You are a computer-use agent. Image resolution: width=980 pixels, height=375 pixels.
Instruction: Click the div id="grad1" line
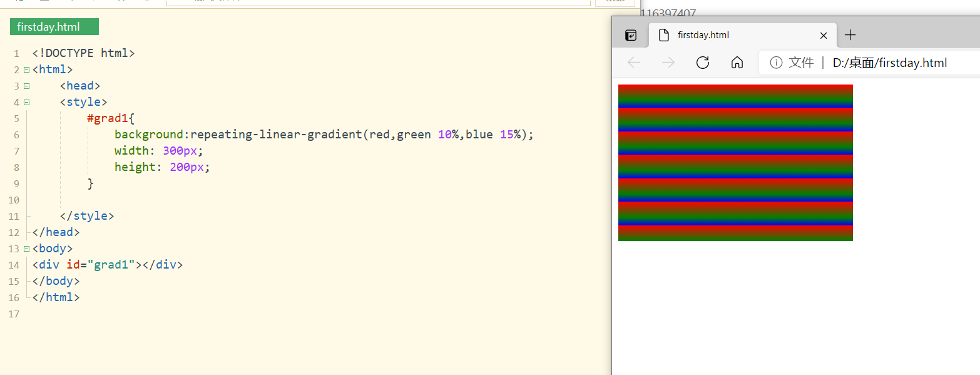tap(108, 265)
